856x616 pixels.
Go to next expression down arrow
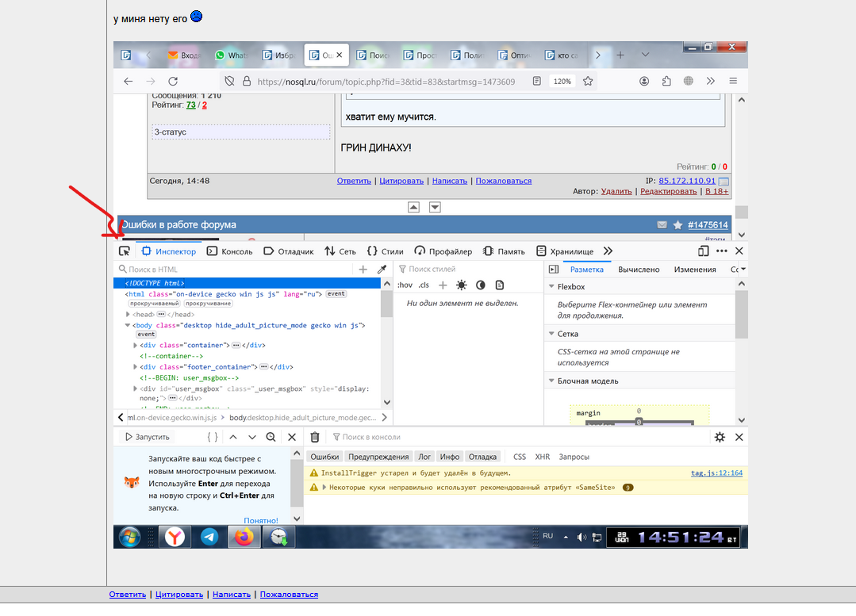(252, 437)
